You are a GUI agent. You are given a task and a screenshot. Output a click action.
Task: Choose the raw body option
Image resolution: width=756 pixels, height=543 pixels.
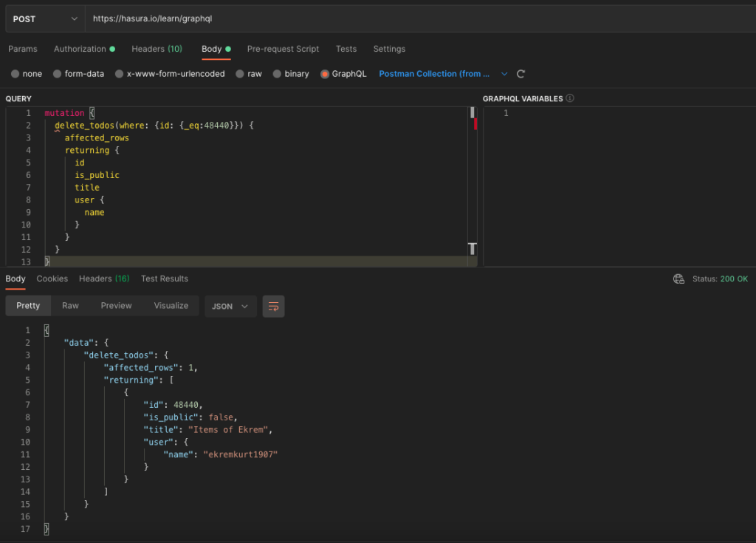241,74
